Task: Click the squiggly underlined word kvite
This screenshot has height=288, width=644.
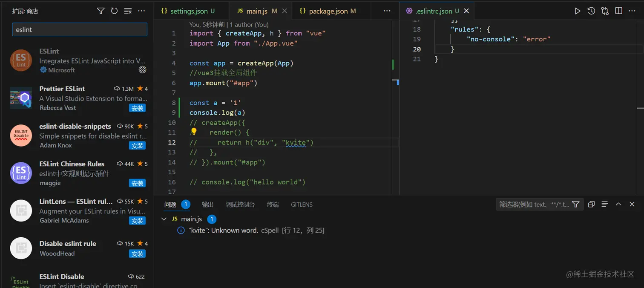Action: [x=296, y=142]
